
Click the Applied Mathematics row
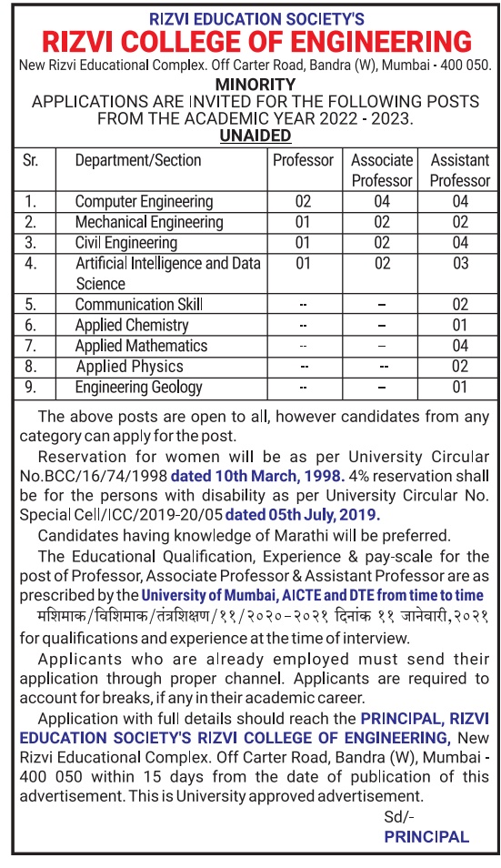(256, 346)
